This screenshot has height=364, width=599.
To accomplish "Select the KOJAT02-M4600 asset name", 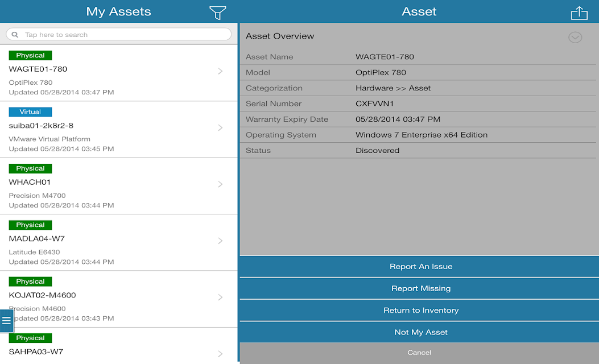I will [43, 295].
